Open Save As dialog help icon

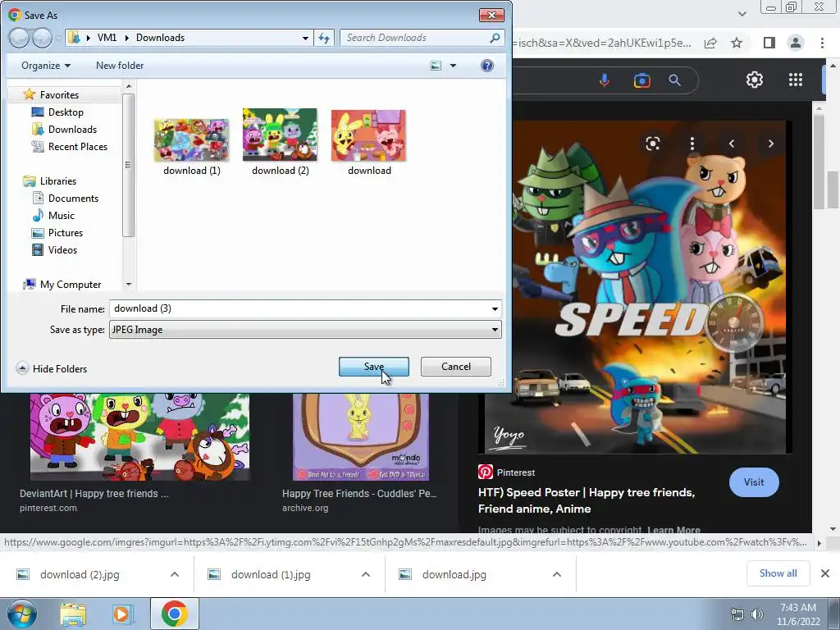487,66
